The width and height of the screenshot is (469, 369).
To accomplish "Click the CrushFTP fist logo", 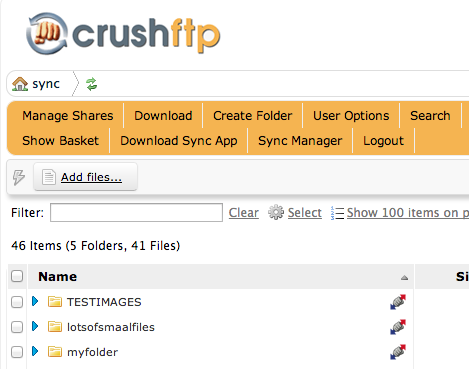I will (47, 33).
